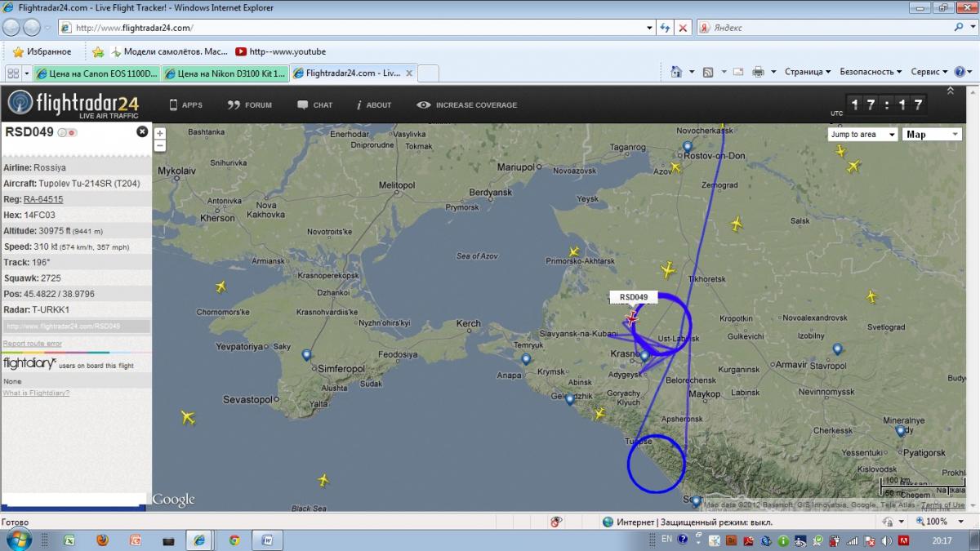
Task: Close the Flightradar24.com tab
Action: pyautogui.click(x=409, y=73)
